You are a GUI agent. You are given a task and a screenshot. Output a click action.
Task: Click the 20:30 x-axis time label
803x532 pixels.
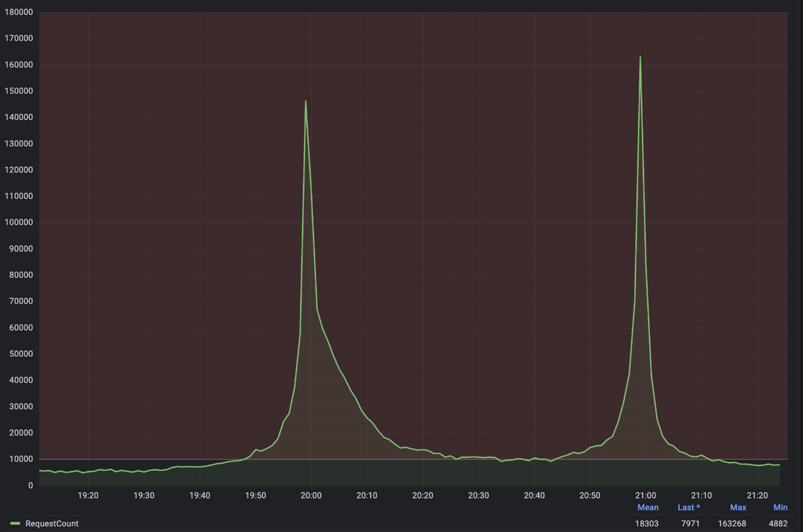pyautogui.click(x=478, y=496)
